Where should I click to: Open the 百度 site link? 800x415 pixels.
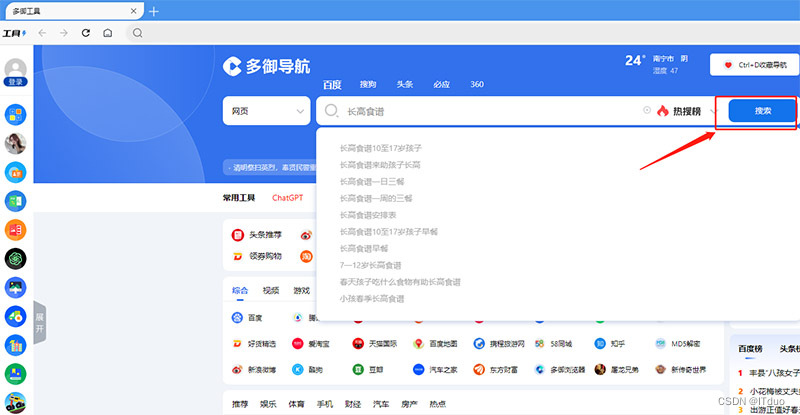pos(247,318)
